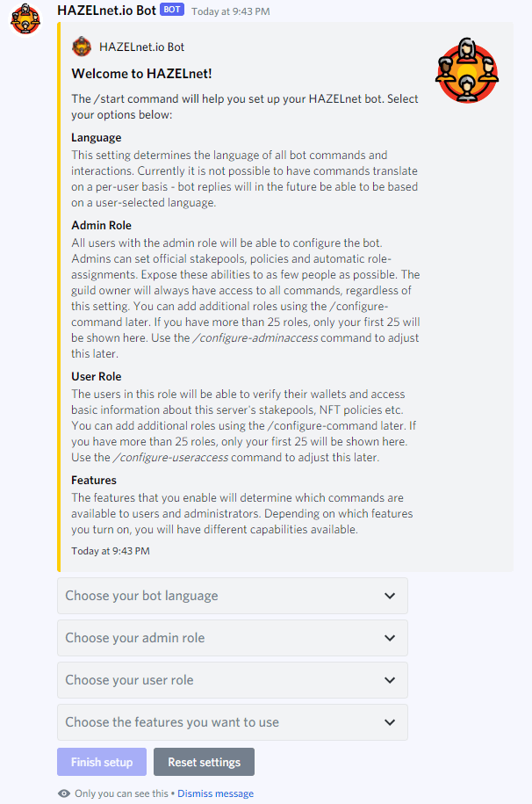Image resolution: width=532 pixels, height=804 pixels.
Task: Click the "Welcome to HAZELnet!" embed title
Action: [x=141, y=74]
